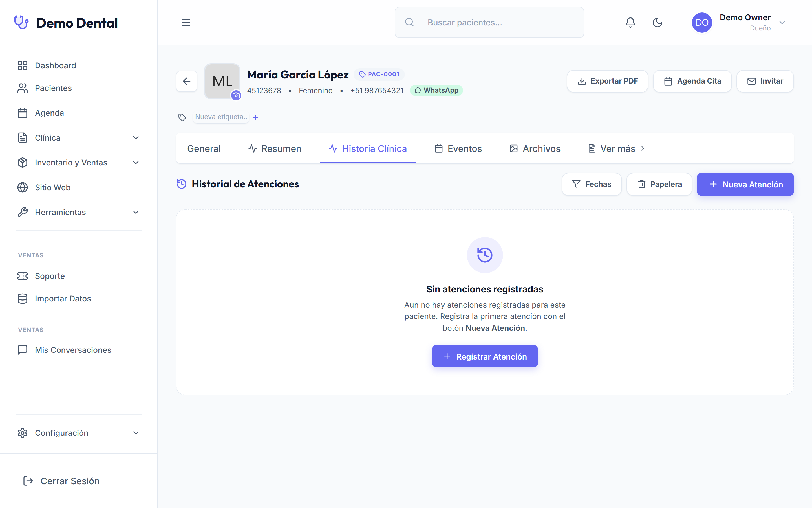Click the Agenda Cita button
Viewport: 812px width, 508px height.
pyautogui.click(x=692, y=81)
